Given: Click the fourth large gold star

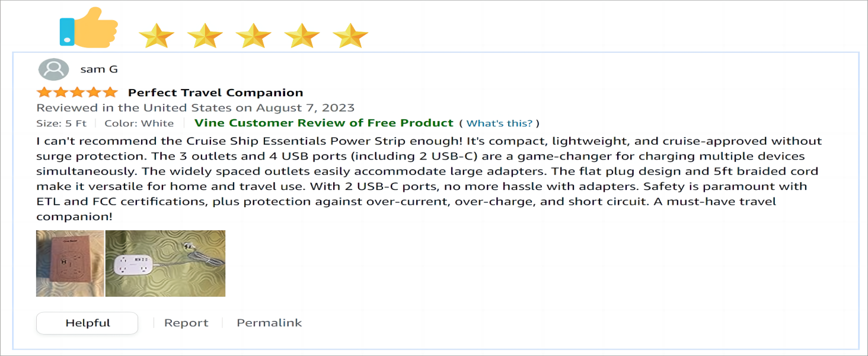Looking at the screenshot, I should coord(302,36).
